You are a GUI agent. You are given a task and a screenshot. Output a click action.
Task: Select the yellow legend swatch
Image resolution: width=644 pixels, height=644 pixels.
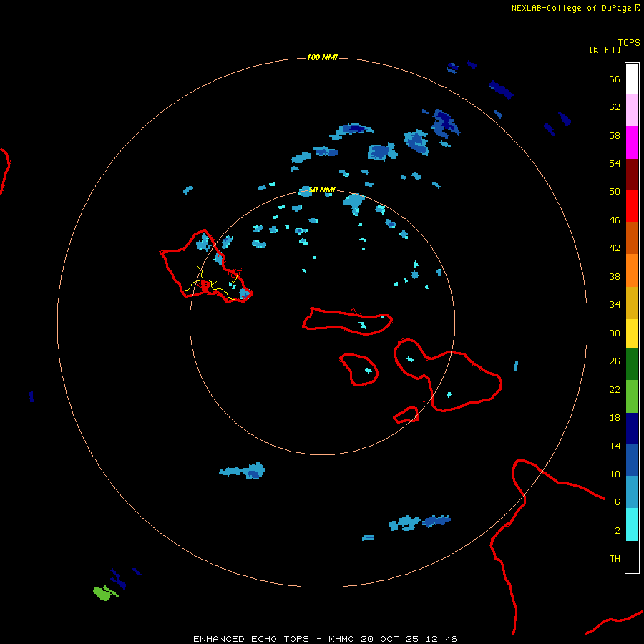pos(632,333)
